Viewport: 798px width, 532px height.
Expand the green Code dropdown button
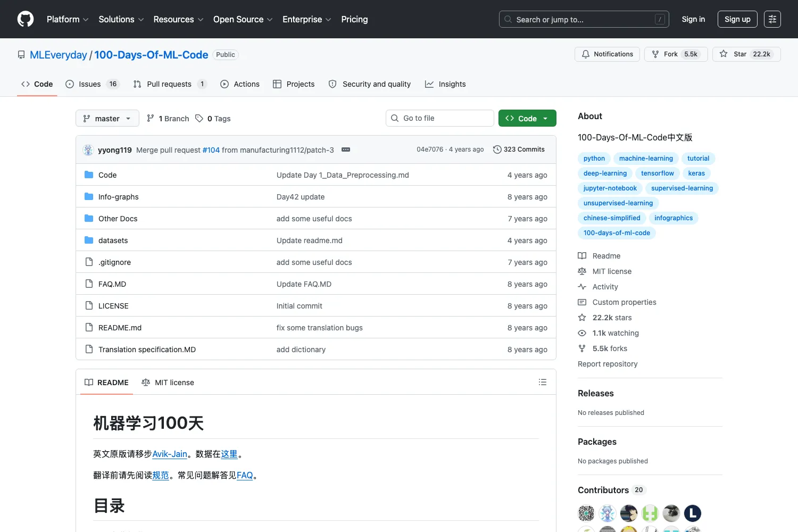[527, 118]
